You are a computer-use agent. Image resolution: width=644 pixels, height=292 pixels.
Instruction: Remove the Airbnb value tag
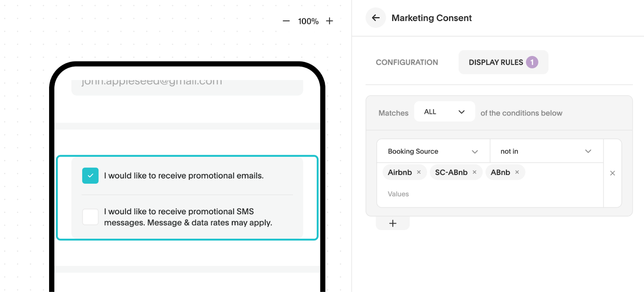419,172
